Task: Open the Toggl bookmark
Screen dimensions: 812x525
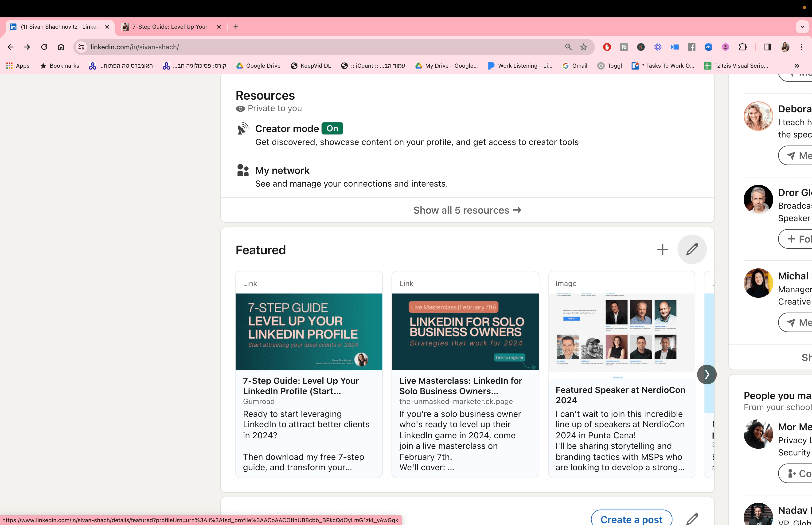Action: pos(610,66)
